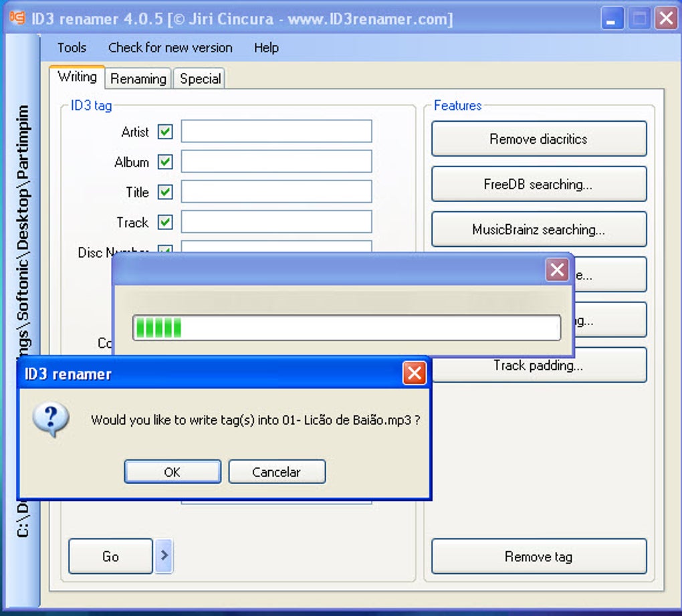Switch to the Writing tab

pos(77,77)
